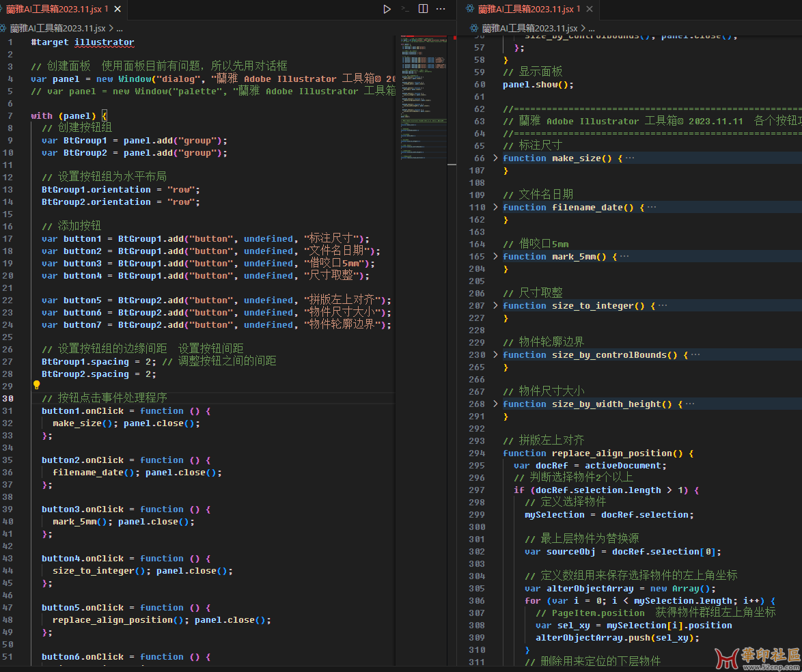Click line number 294 in the right editor
802x672 pixels.
(x=477, y=453)
